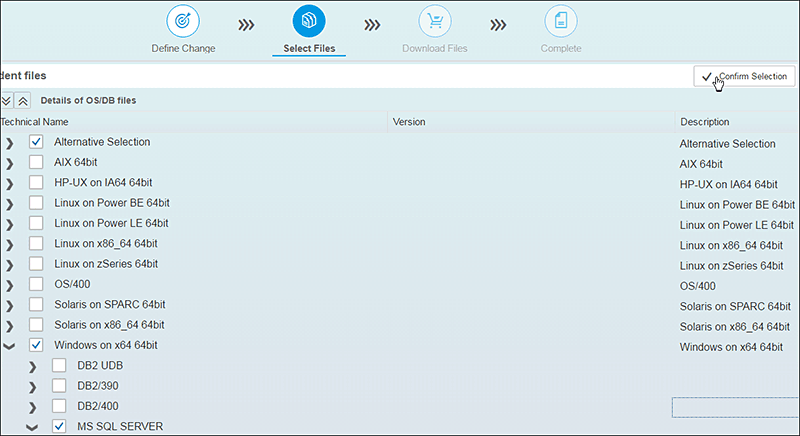This screenshot has width=800, height=436.
Task: Click the Select Files step icon
Action: tap(308, 21)
